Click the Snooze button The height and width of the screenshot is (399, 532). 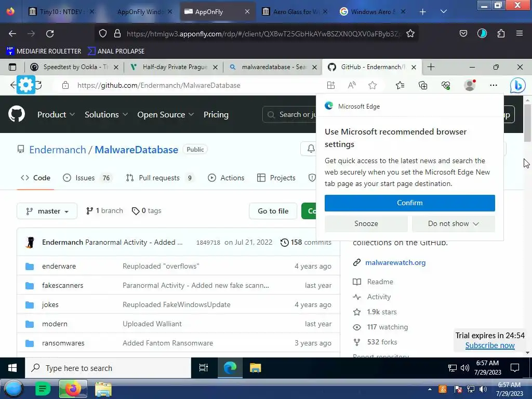pos(366,223)
